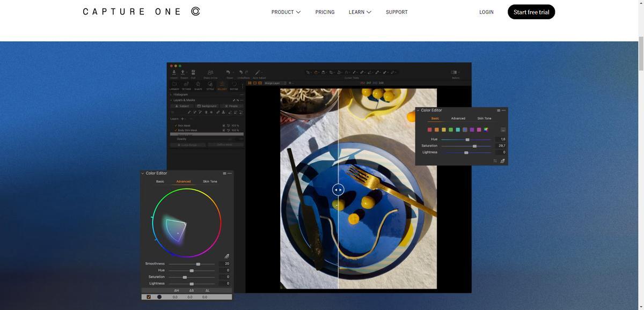Click the before/after split handle on the photo
The height and width of the screenshot is (310, 644).
pos(338,189)
